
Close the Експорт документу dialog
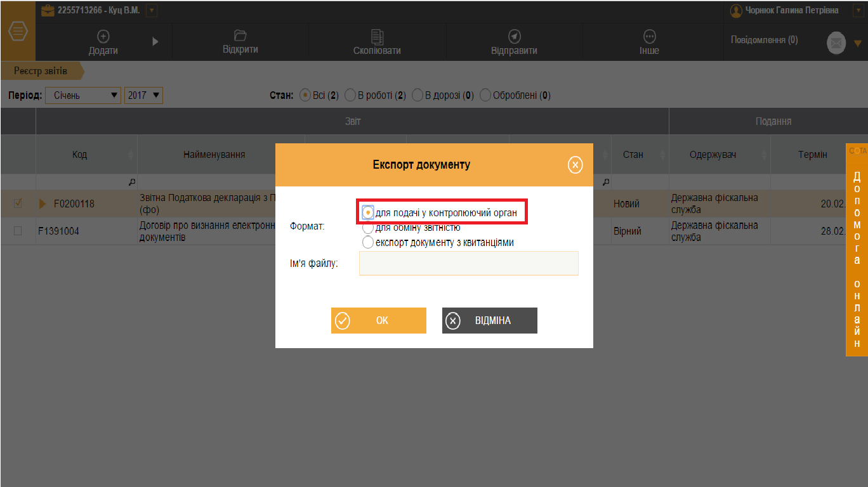(x=575, y=166)
